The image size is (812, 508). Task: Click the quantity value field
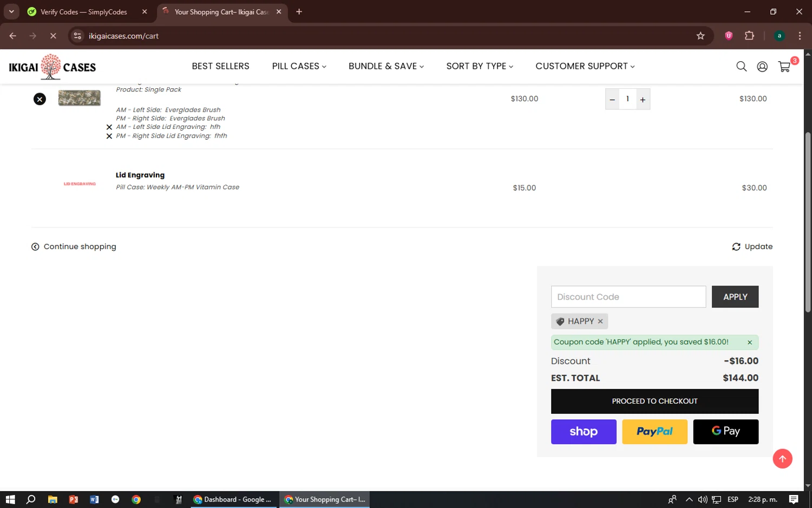pos(627,99)
